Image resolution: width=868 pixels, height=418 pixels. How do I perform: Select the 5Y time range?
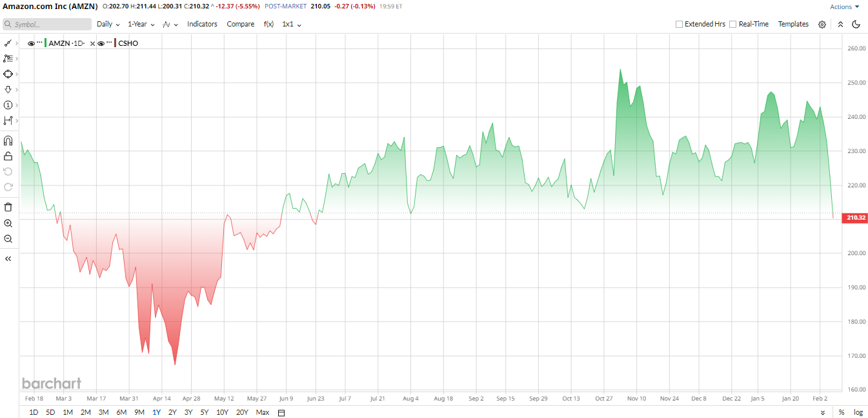tap(205, 412)
